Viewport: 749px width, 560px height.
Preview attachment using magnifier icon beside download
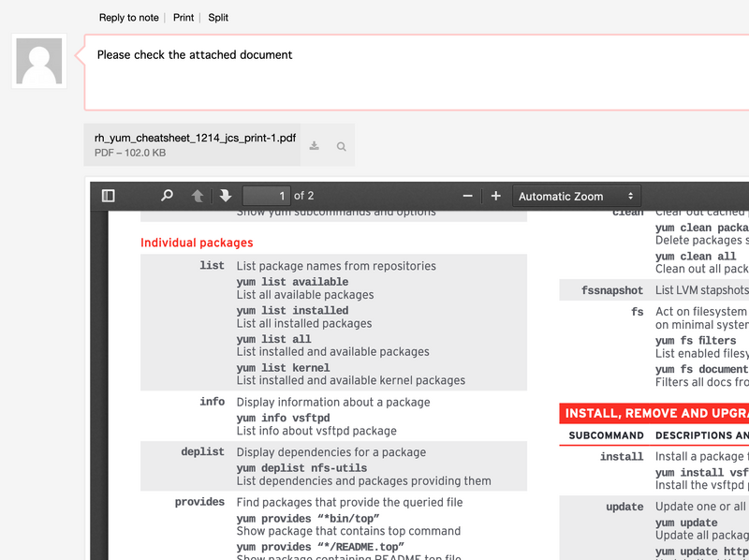click(x=342, y=146)
